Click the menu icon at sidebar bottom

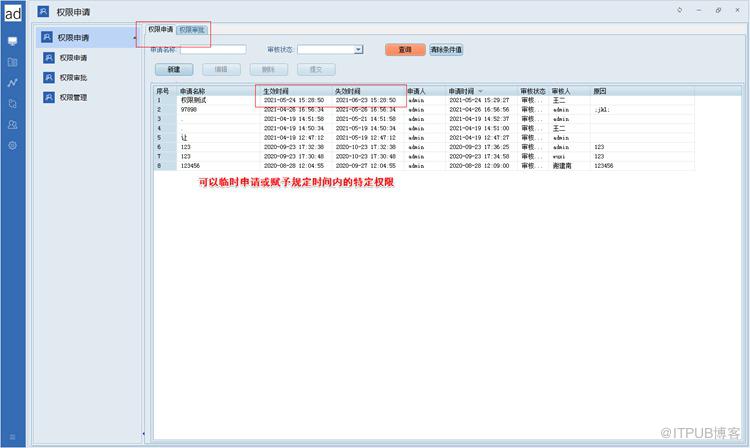tap(12, 437)
